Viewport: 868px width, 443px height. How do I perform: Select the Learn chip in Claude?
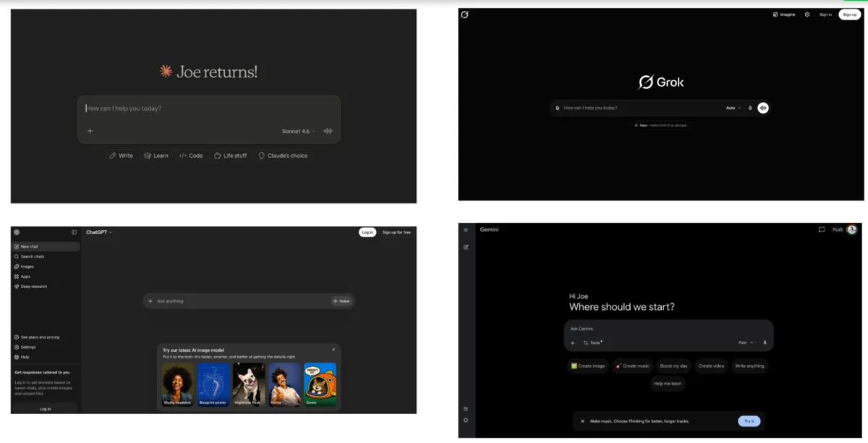point(156,156)
